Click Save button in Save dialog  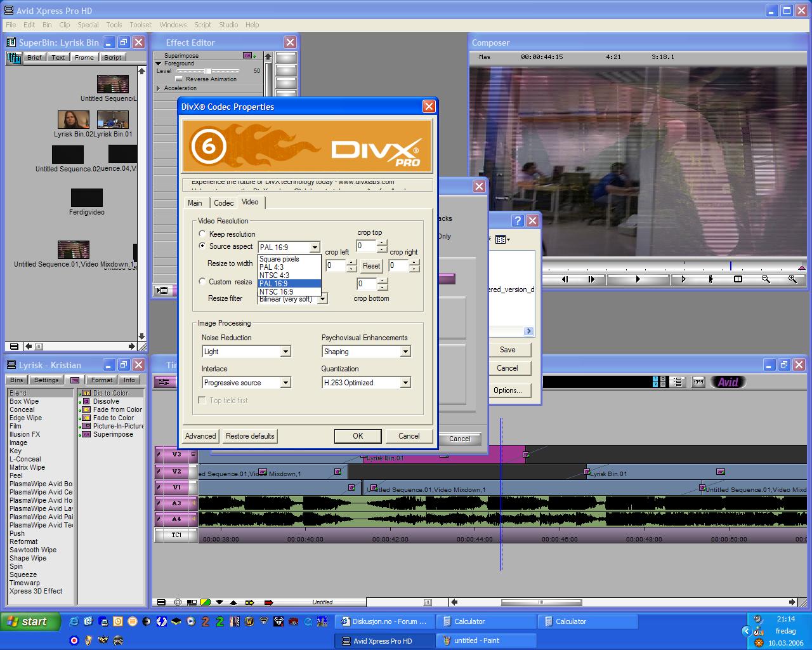point(507,350)
